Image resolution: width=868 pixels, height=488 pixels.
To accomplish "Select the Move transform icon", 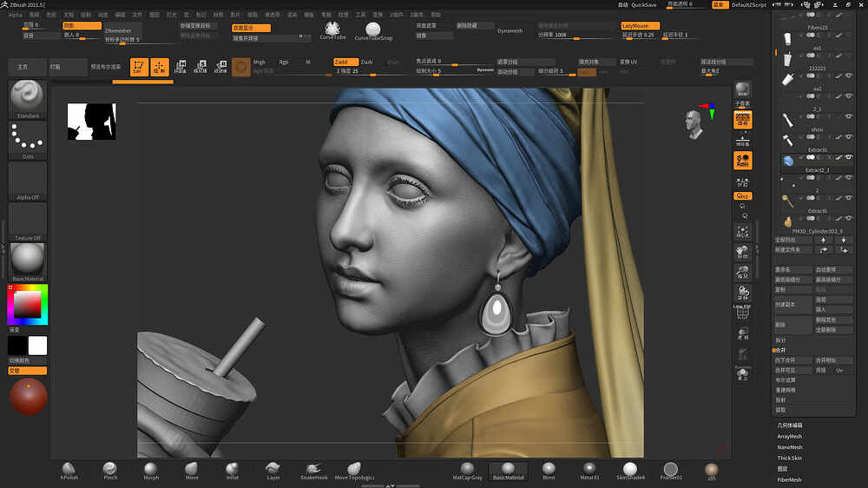I will (181, 67).
